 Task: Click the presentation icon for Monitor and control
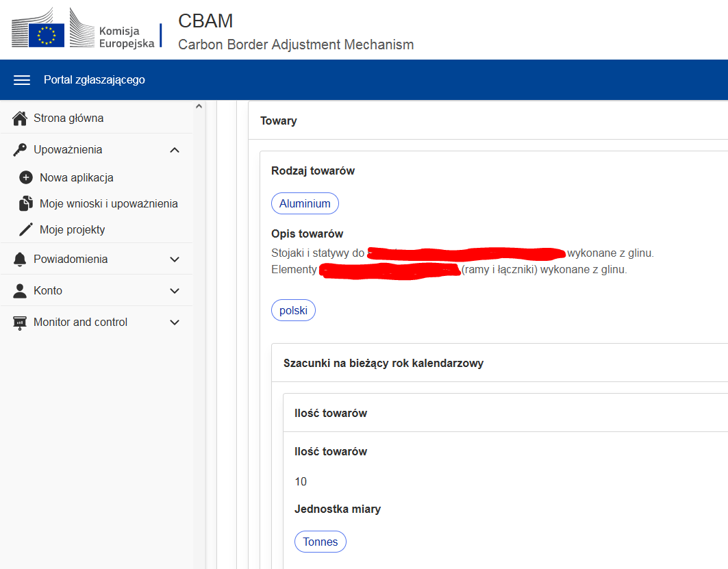click(19, 323)
